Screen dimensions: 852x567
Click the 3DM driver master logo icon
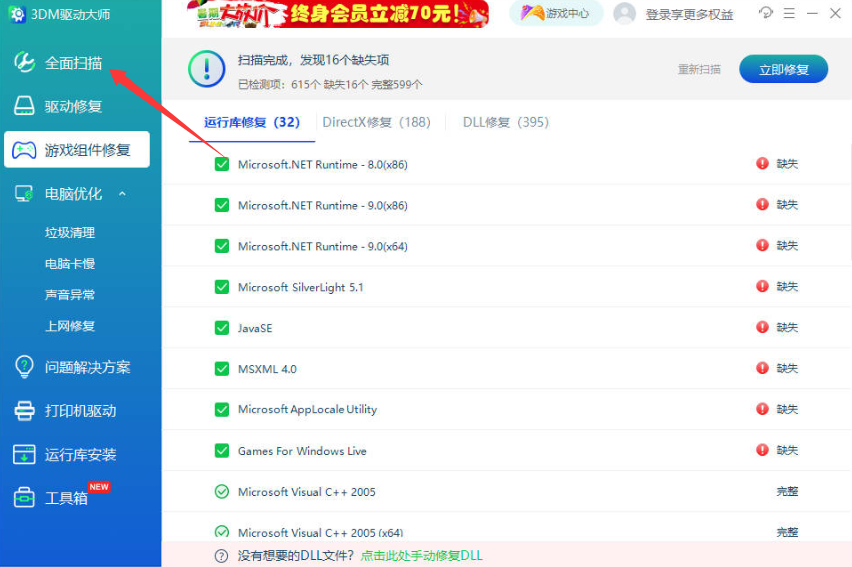tap(17, 14)
